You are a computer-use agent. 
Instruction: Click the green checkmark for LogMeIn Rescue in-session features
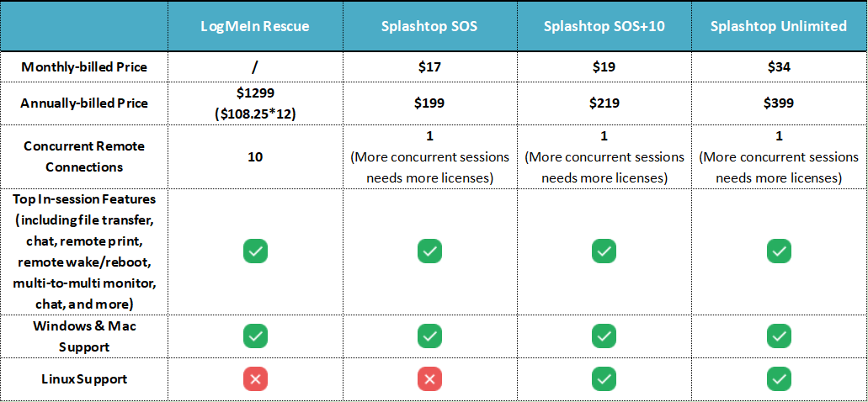tap(255, 251)
